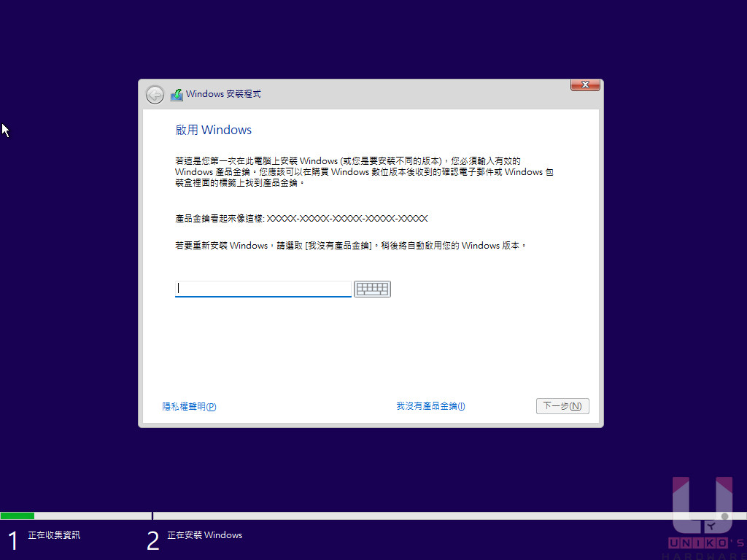Click the 下一步(N) button
This screenshot has width=747, height=560.
[562, 406]
